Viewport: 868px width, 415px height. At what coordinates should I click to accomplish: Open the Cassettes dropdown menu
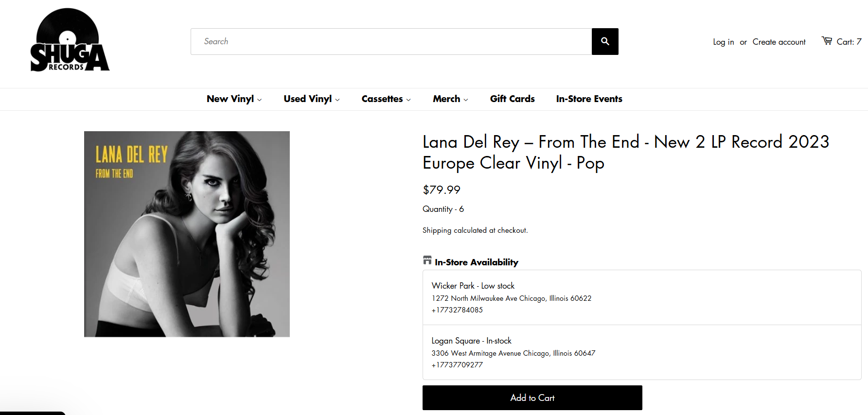pyautogui.click(x=386, y=99)
